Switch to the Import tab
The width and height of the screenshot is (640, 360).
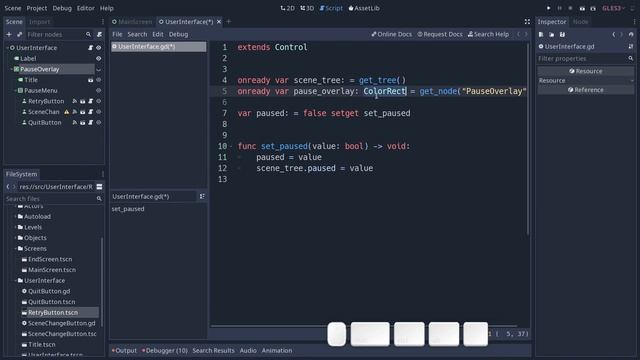[x=40, y=22]
